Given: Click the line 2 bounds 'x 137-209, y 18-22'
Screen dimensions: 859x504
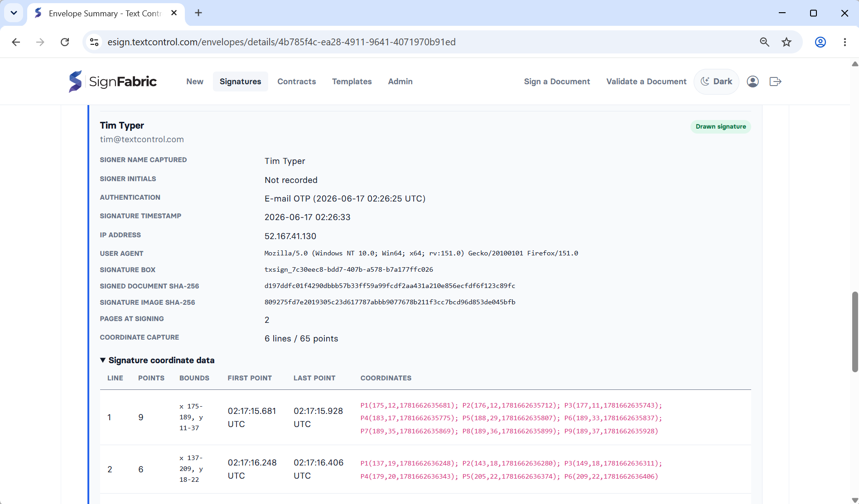Looking at the screenshot, I should coord(191,469).
